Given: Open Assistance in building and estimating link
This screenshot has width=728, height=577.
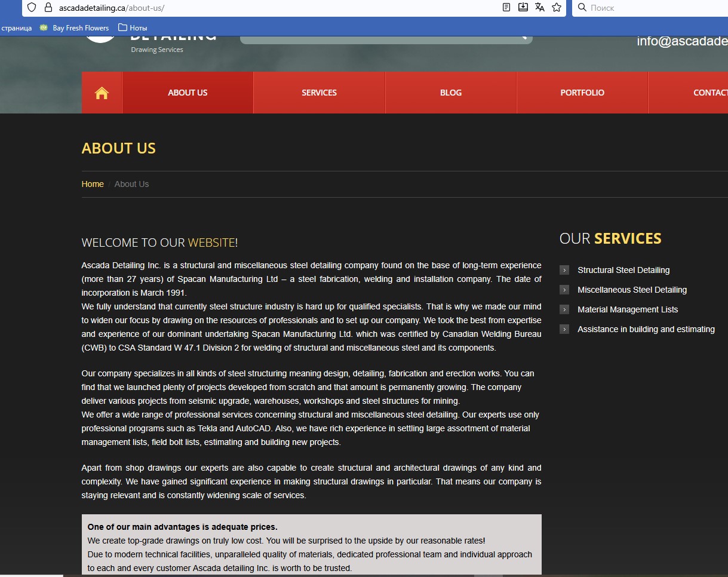Looking at the screenshot, I should (646, 329).
